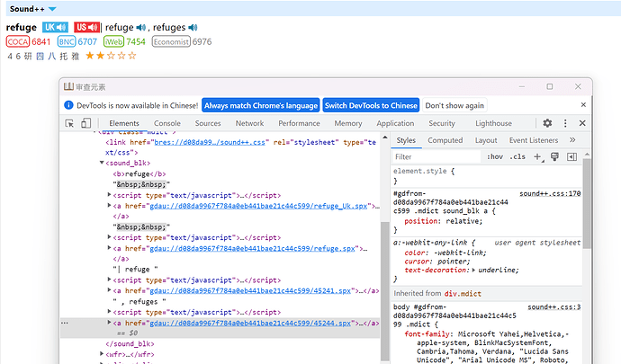Open the Application tab
The width and height of the screenshot is (621, 364).
tap(395, 123)
